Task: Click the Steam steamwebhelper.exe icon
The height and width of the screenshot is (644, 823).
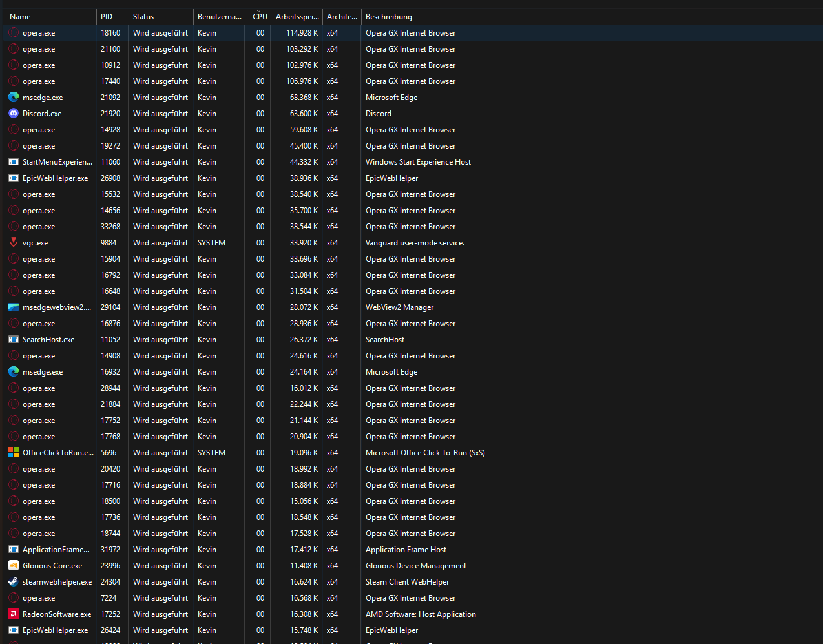Action: point(14,582)
